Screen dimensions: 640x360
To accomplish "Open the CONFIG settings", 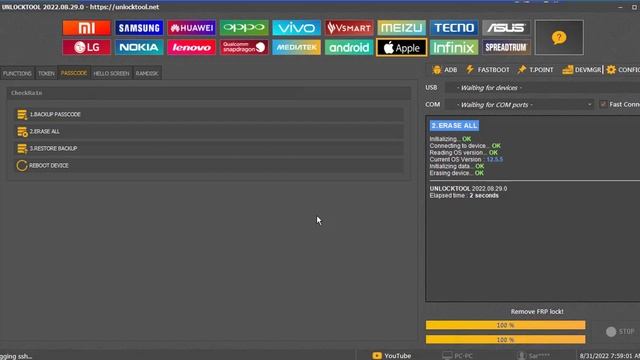I will (623, 70).
